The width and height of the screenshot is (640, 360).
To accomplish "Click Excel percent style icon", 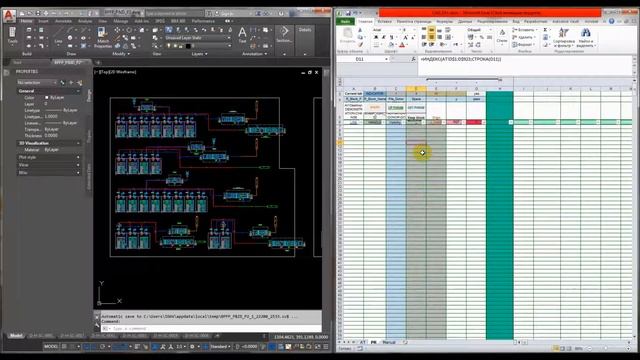I will click(x=482, y=37).
